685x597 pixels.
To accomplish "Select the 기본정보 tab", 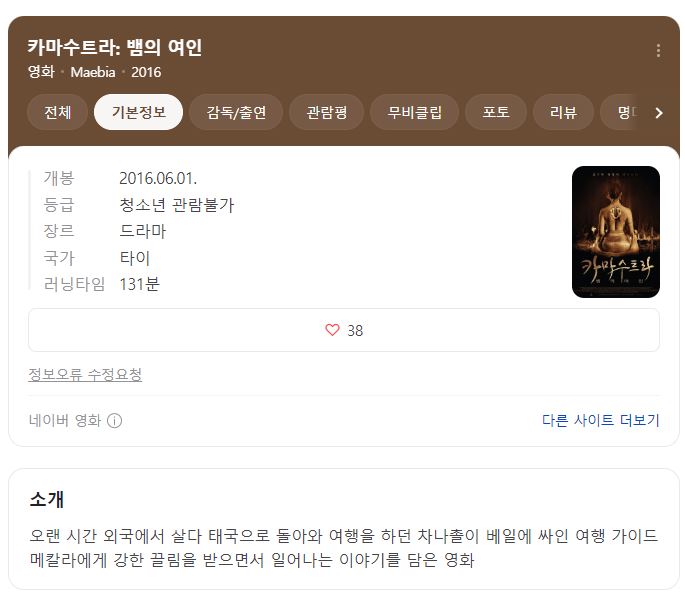I will point(138,112).
